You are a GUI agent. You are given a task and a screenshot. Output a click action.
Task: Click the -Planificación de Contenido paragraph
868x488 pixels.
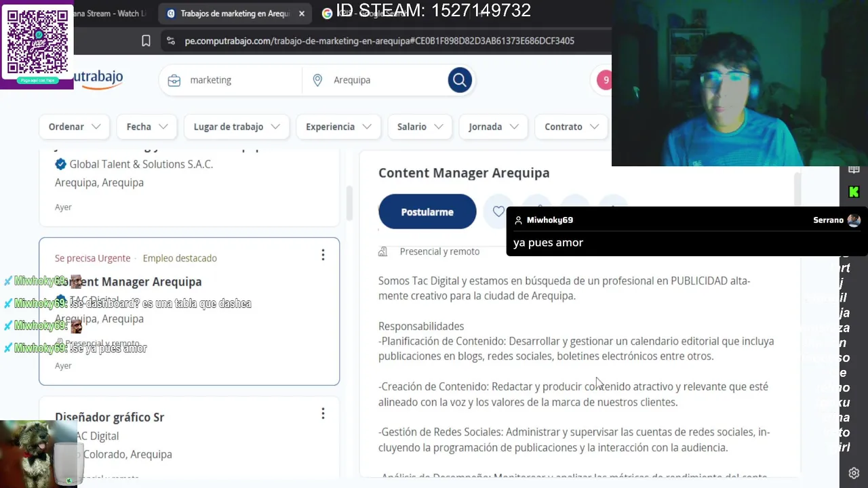pyautogui.click(x=576, y=348)
